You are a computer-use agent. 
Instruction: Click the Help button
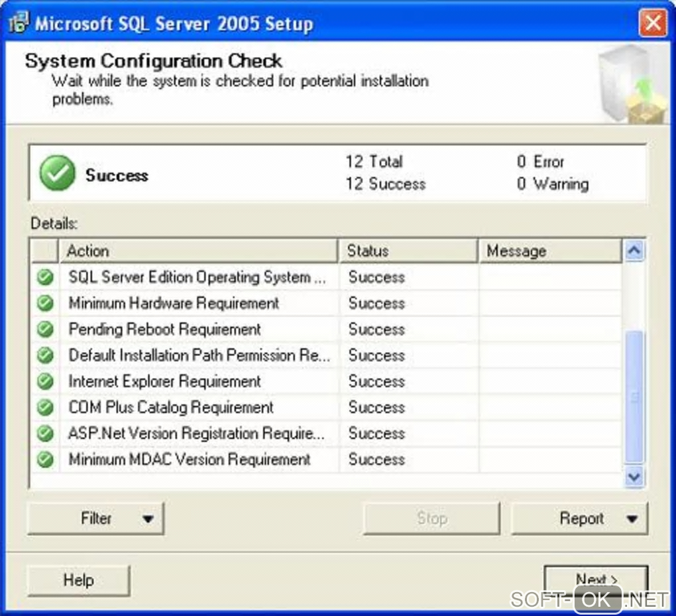point(78,580)
